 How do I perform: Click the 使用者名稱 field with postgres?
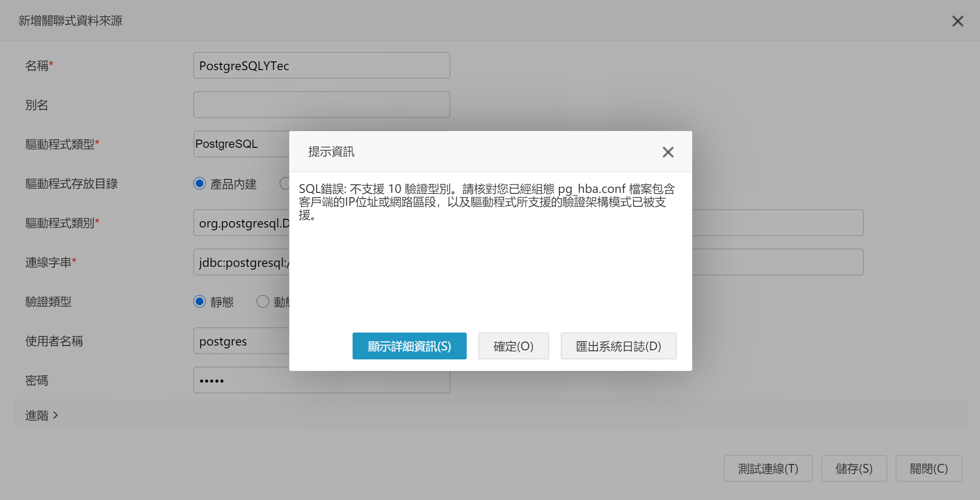point(241,341)
